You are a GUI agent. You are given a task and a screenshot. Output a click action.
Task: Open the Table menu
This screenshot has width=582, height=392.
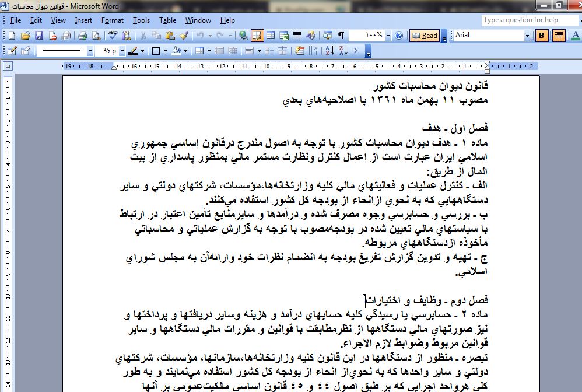pos(167,20)
